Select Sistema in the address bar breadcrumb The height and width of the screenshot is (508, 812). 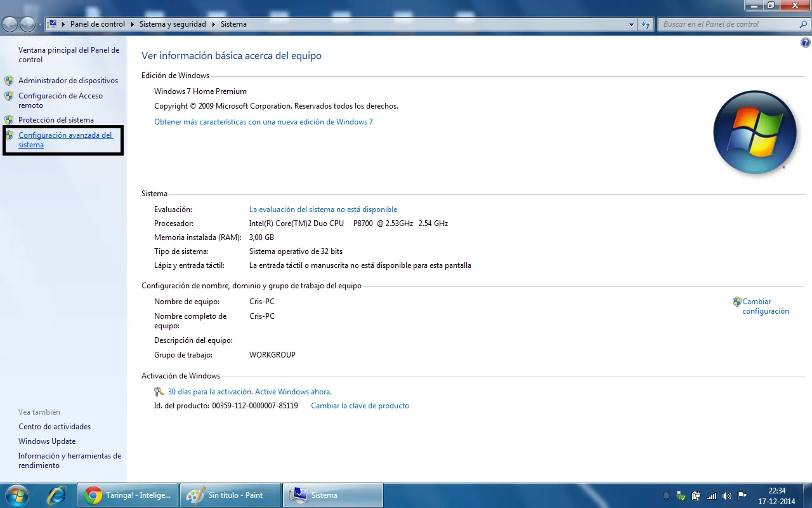point(233,24)
